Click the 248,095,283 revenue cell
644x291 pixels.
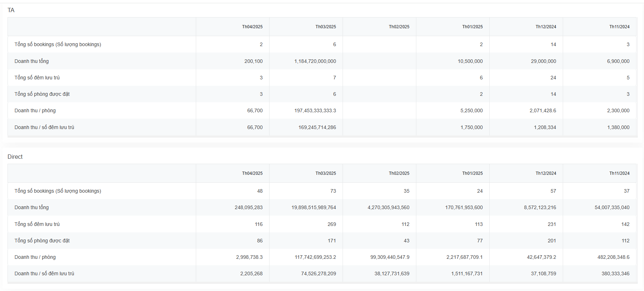click(x=248, y=207)
